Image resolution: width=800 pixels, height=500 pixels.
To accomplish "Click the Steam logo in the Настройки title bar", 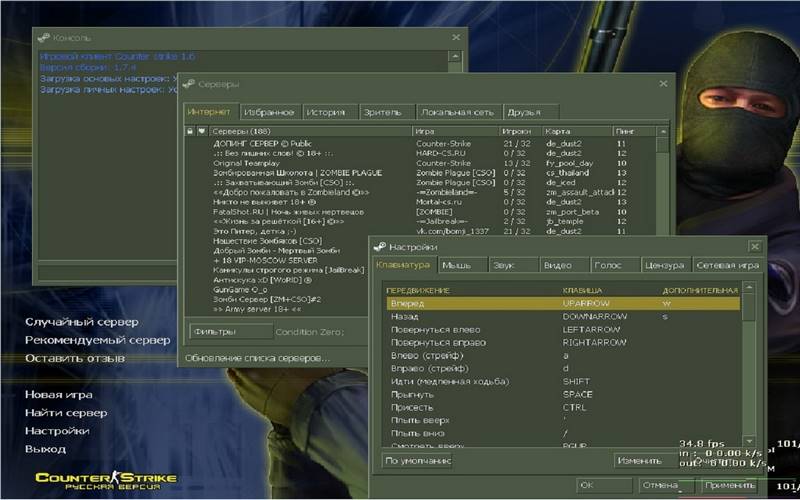I will tap(380, 246).
